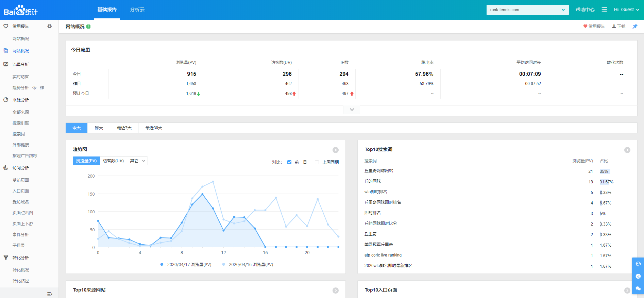Click the 昨 shortcut beside 趋势分析
This screenshot has width=644, height=298.
42,88
